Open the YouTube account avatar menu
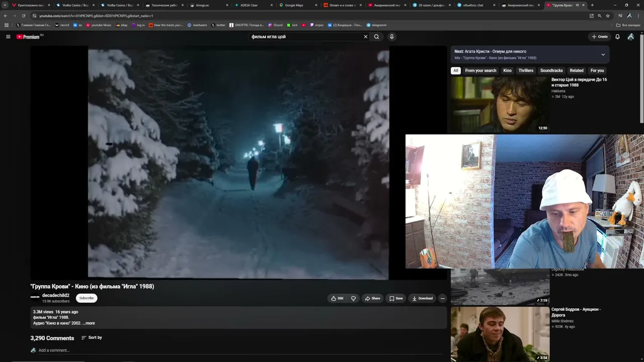Screen dimensions: 644x362 click(630, 37)
